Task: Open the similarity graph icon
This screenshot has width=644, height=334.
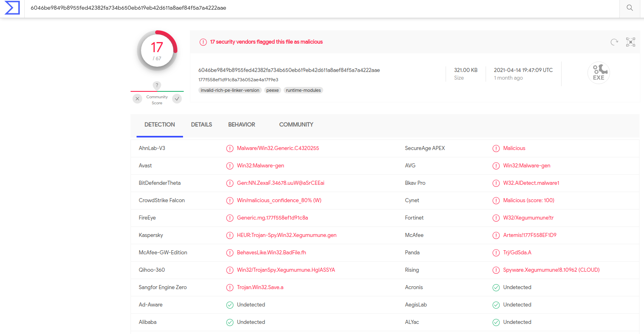Action: pos(630,42)
